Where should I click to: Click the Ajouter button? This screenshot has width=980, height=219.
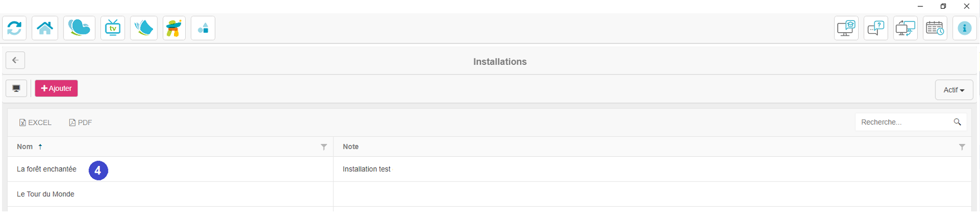tap(56, 88)
